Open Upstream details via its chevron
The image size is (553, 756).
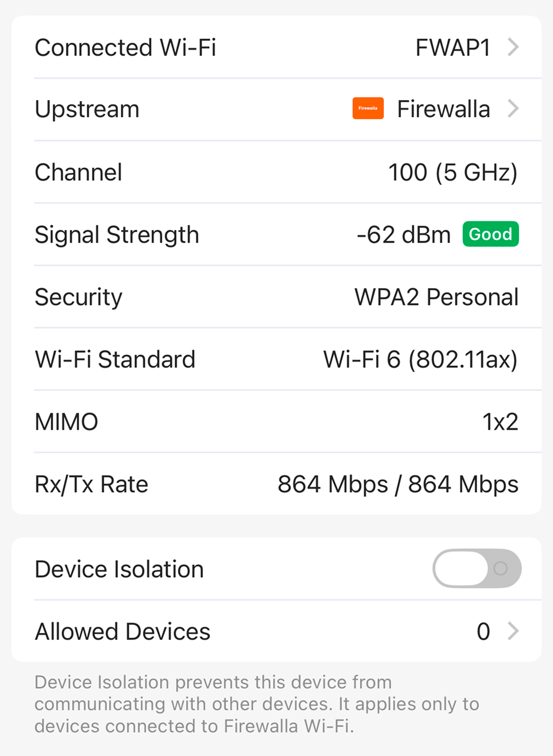[513, 109]
